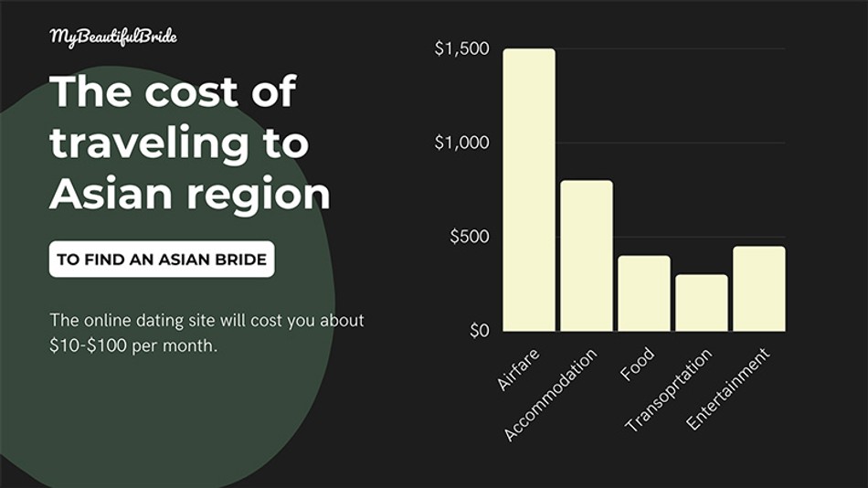The width and height of the screenshot is (868, 488).
Task: Click the online dating site cost text
Action: pyautogui.click(x=206, y=333)
